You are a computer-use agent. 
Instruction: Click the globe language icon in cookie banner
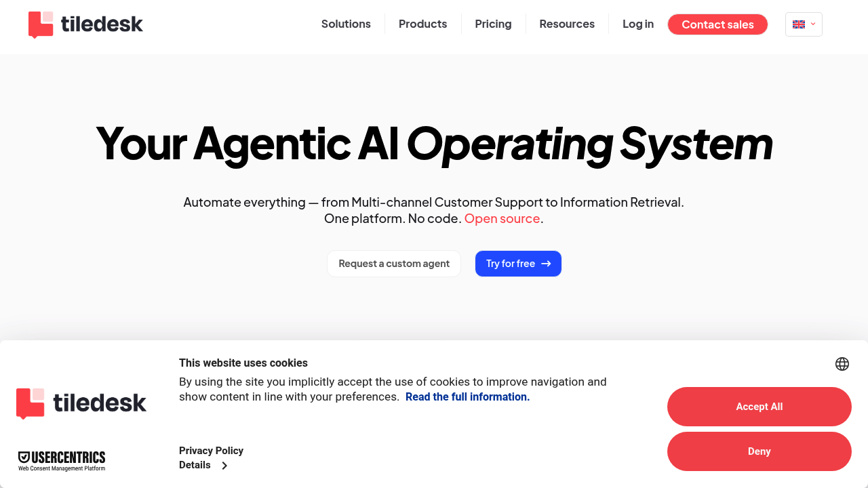(x=842, y=364)
